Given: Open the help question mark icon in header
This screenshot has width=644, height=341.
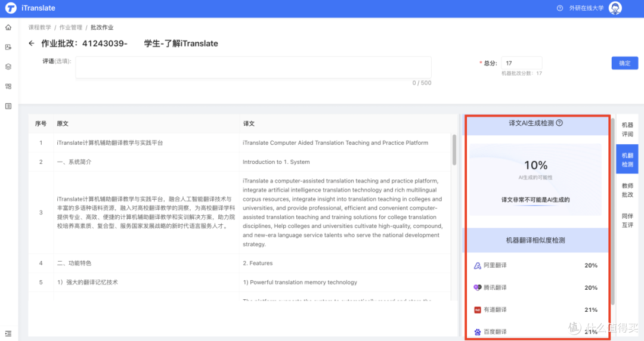Looking at the screenshot, I should [x=559, y=8].
